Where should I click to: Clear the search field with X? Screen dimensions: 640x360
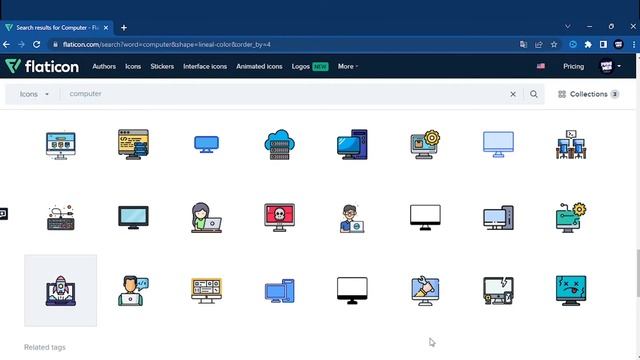(x=513, y=94)
